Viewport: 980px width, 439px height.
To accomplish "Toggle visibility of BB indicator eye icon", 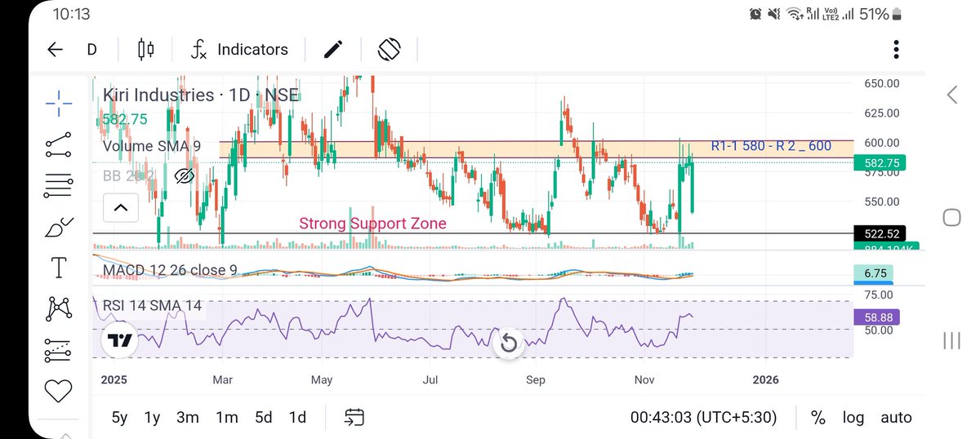I will pos(185,175).
